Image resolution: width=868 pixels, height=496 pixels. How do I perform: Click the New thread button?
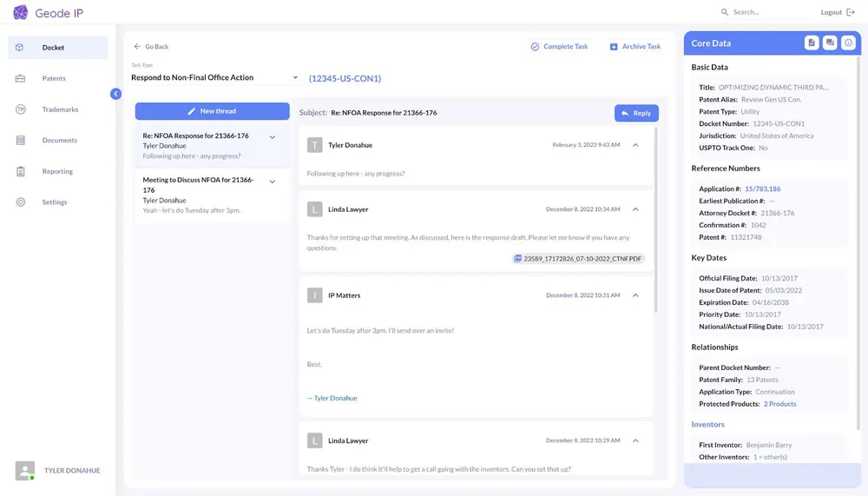click(212, 111)
